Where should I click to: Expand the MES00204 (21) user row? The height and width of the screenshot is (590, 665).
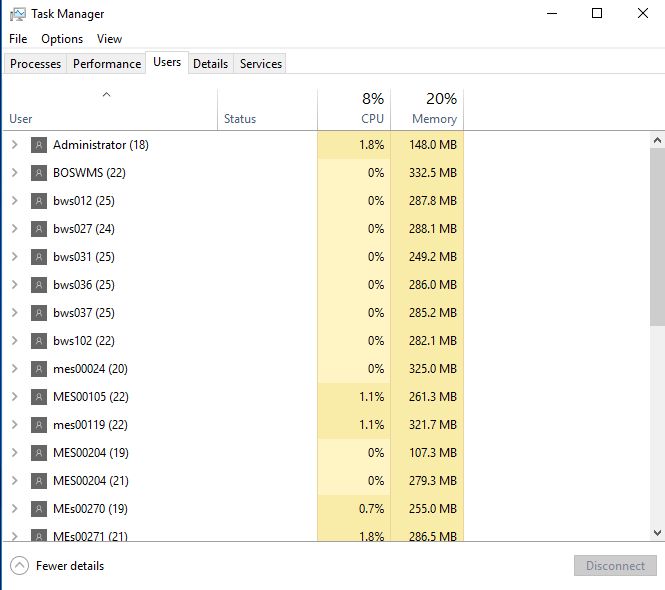pyautogui.click(x=14, y=481)
